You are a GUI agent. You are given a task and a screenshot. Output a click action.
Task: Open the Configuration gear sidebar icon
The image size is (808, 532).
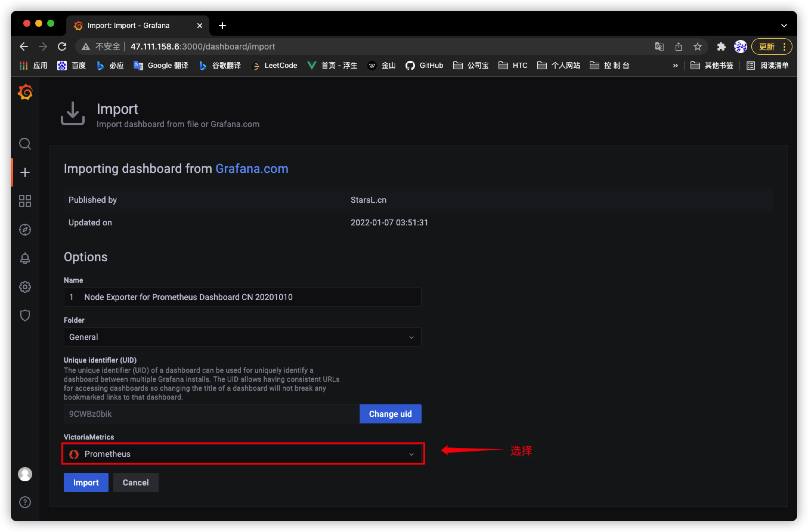[25, 287]
